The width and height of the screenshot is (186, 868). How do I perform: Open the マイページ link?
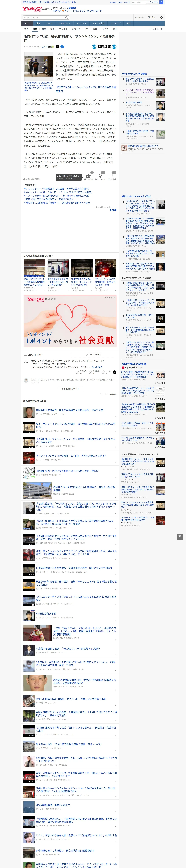[x=139, y=18]
